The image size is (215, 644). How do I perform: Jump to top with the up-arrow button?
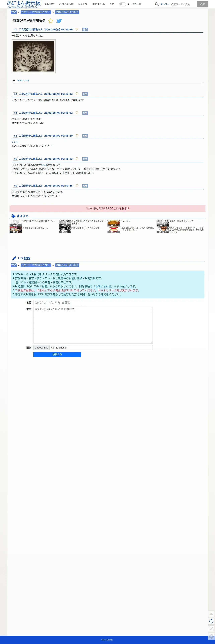pos(211,614)
